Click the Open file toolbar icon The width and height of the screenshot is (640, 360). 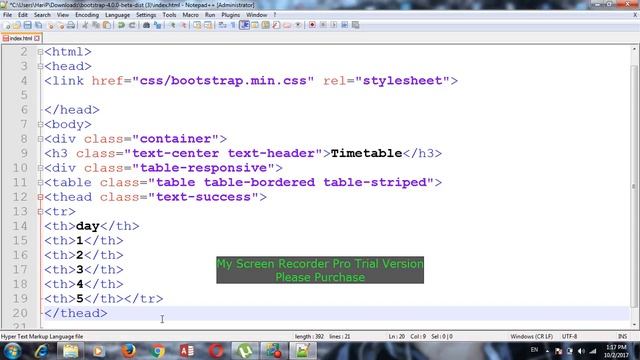pos(16,25)
